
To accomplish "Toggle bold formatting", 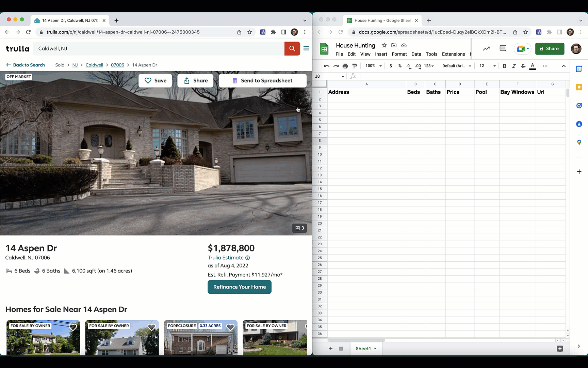I will pos(504,66).
